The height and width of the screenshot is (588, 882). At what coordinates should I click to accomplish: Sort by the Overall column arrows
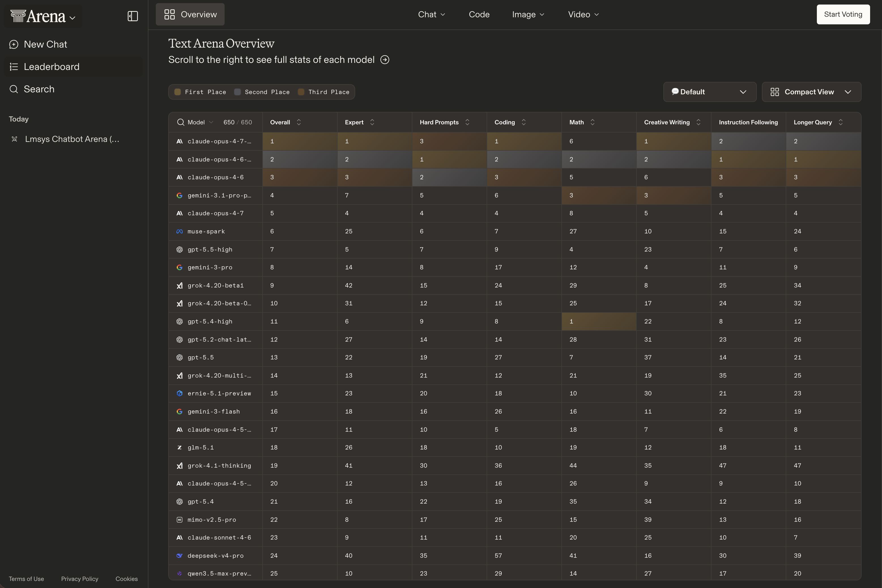coord(299,122)
